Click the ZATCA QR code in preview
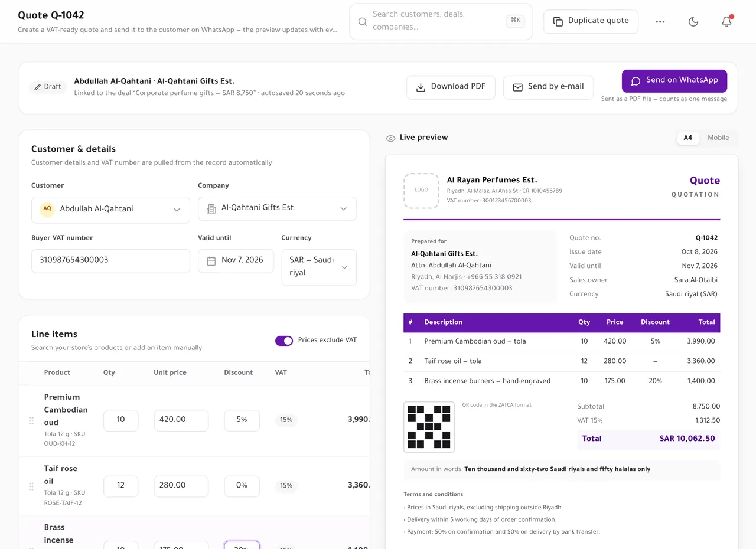Screen dimensions: 756x549 pos(429,427)
